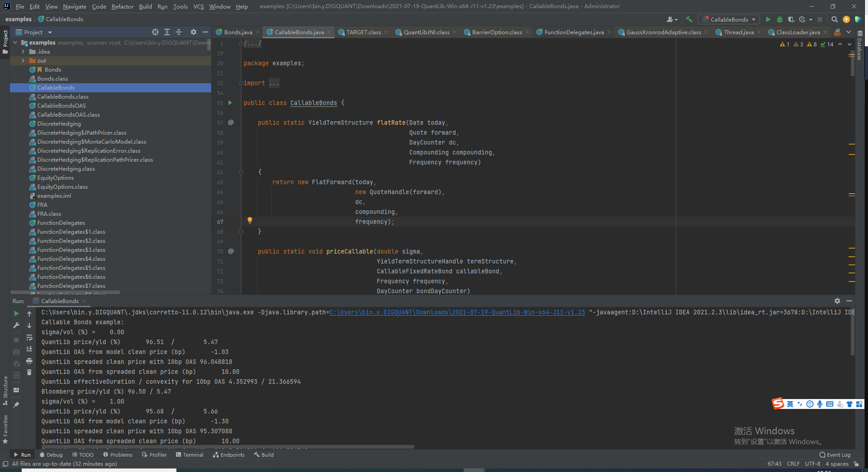Click the pin tab icon in Run panel
This screenshot has height=472, width=868.
16,404
